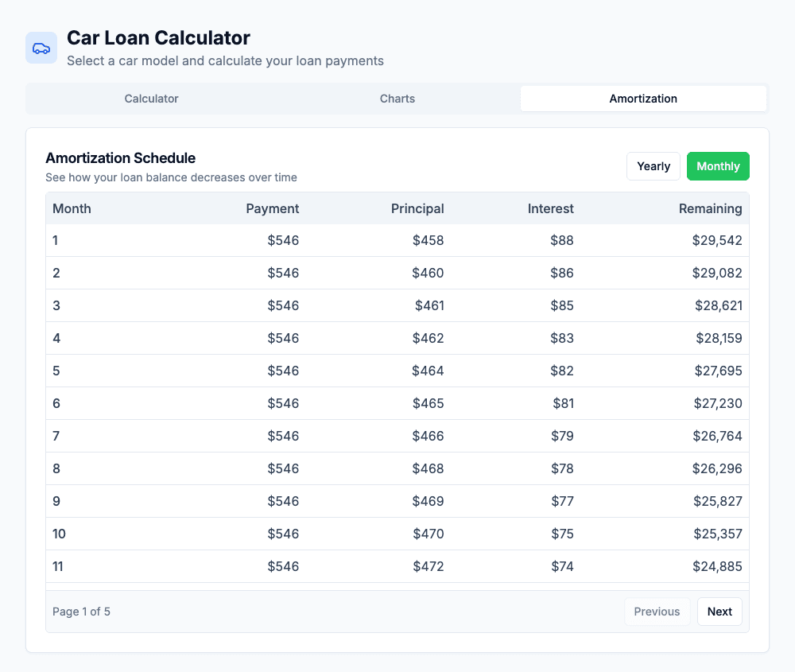This screenshot has height=672, width=795.
Task: Click interest value $75
Action: pos(562,534)
